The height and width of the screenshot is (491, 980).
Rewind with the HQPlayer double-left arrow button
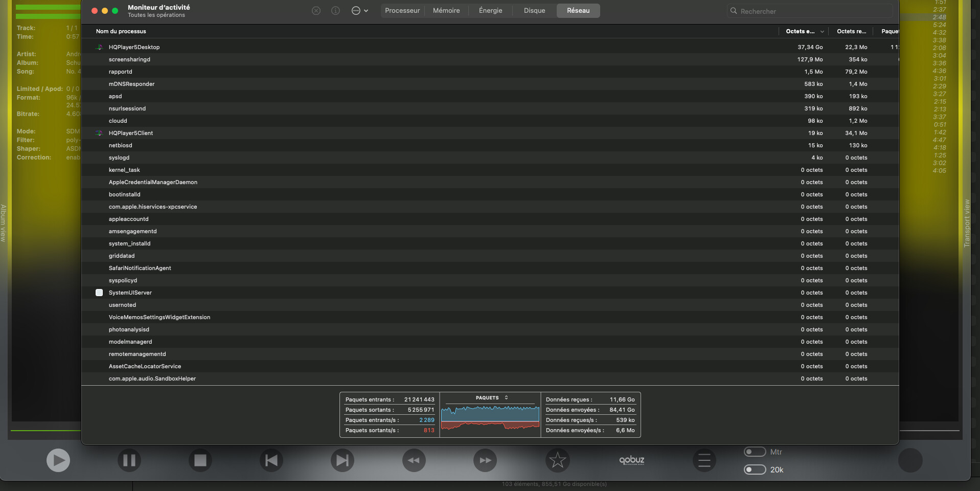414,460
